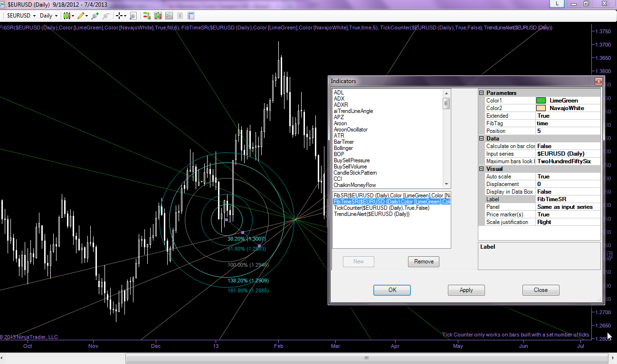This screenshot has width=617, height=364.
Task: Open the chart style candlestick menu
Action: 69,16
